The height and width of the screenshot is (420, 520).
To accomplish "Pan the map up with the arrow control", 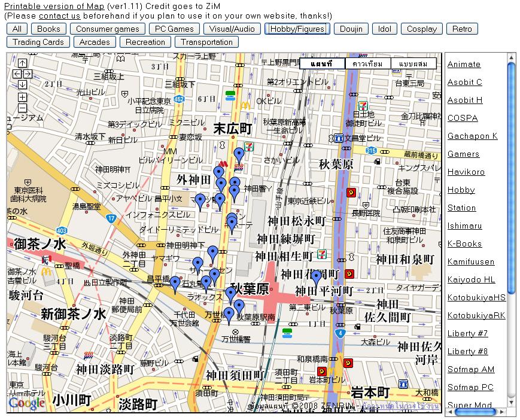I will pyautogui.click(x=22, y=63).
